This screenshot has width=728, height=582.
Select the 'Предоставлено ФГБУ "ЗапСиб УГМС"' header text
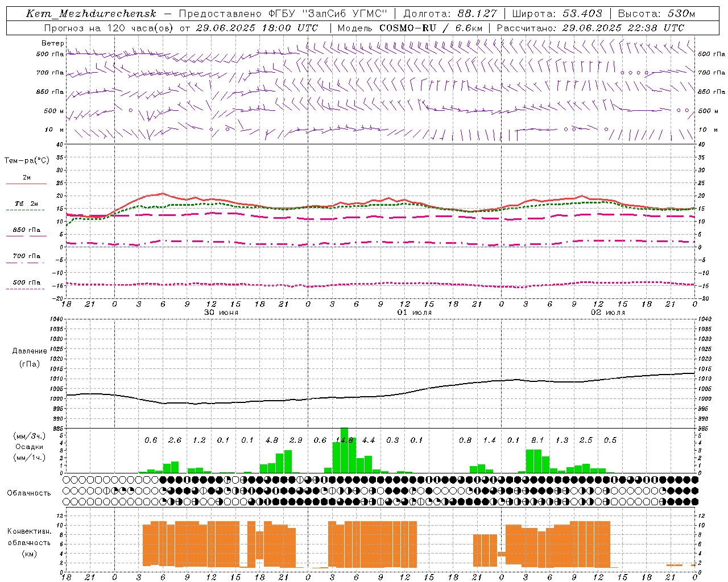(283, 14)
